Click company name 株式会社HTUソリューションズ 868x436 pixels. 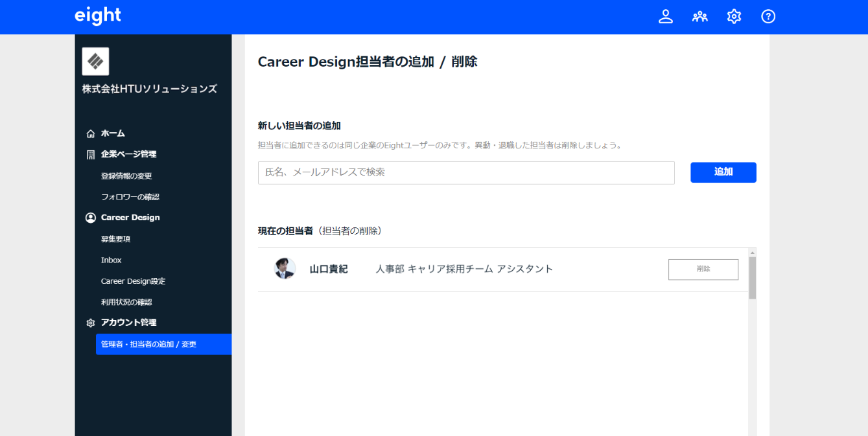coord(150,89)
